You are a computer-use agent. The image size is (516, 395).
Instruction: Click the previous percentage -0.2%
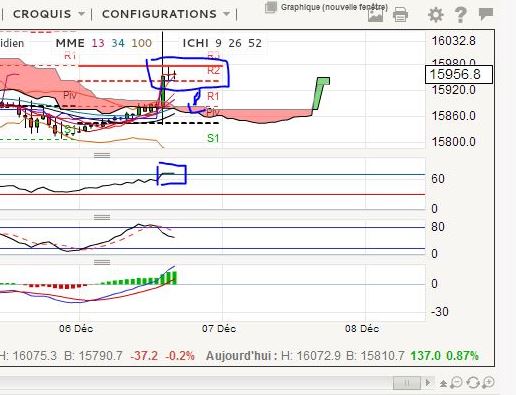tap(180, 356)
